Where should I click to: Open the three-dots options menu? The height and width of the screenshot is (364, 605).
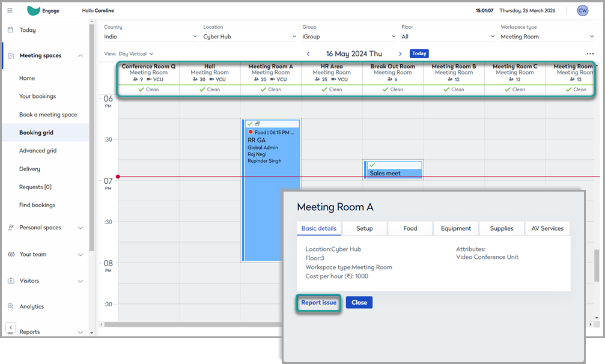coord(590,53)
